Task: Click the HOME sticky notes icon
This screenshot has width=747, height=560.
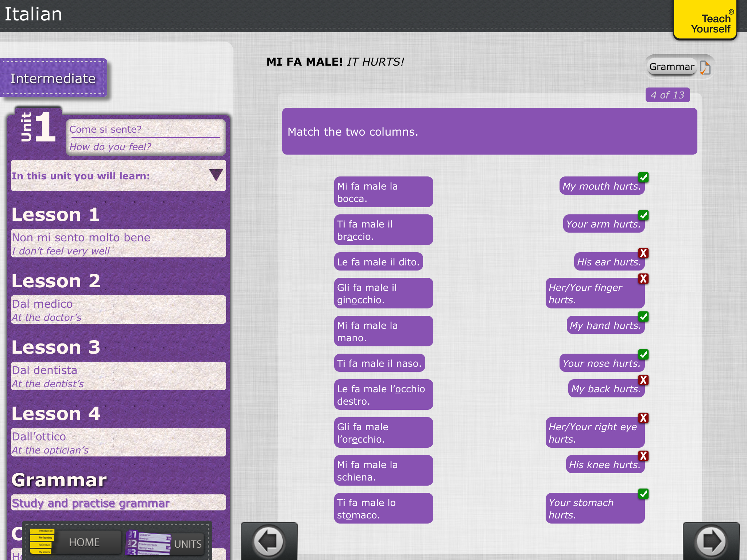Action: (x=42, y=542)
